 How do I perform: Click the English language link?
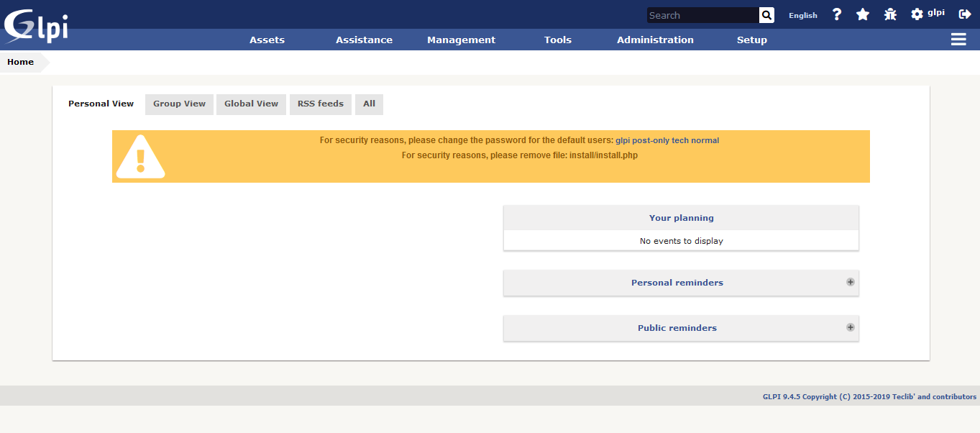pos(802,15)
